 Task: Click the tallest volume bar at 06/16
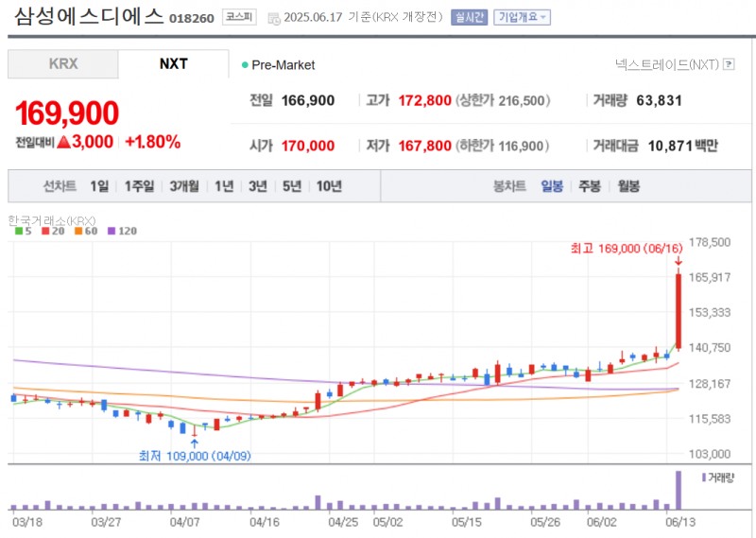tap(679, 490)
